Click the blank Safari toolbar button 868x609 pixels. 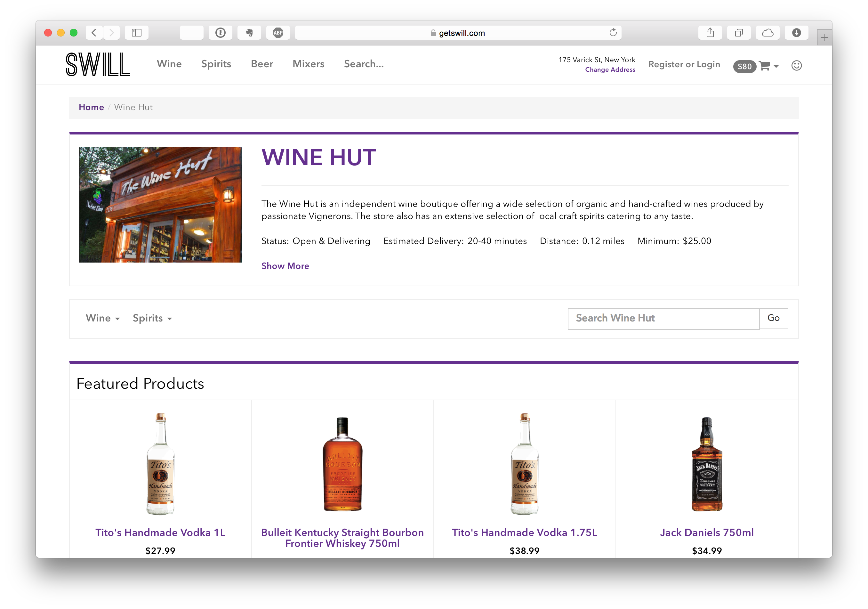pyautogui.click(x=192, y=33)
